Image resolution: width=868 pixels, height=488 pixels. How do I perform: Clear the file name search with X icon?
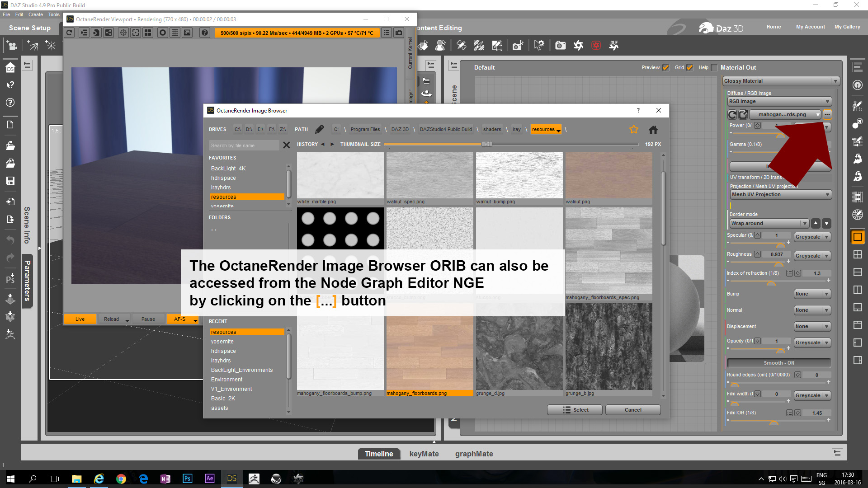(x=286, y=145)
